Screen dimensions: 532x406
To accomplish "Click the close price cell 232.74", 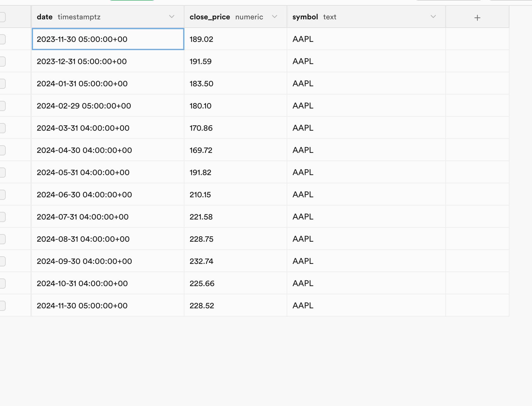I will coord(235,261).
